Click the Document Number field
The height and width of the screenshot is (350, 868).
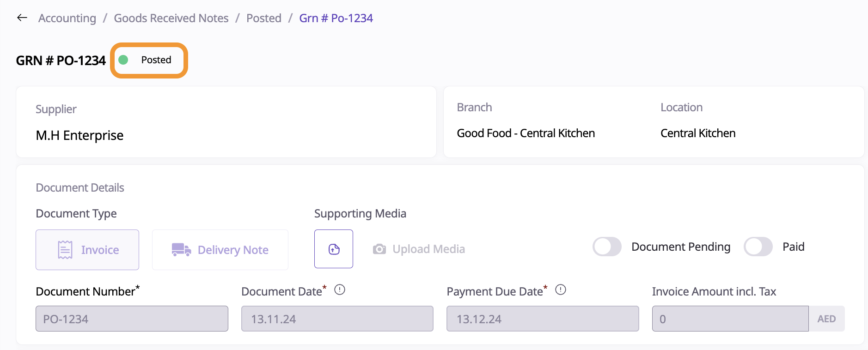coord(132,319)
